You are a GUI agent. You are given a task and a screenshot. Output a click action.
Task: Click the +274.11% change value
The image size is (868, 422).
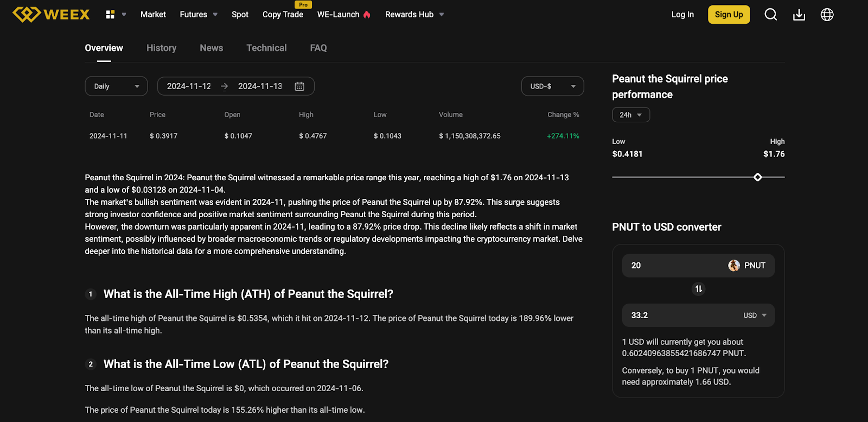click(x=563, y=136)
